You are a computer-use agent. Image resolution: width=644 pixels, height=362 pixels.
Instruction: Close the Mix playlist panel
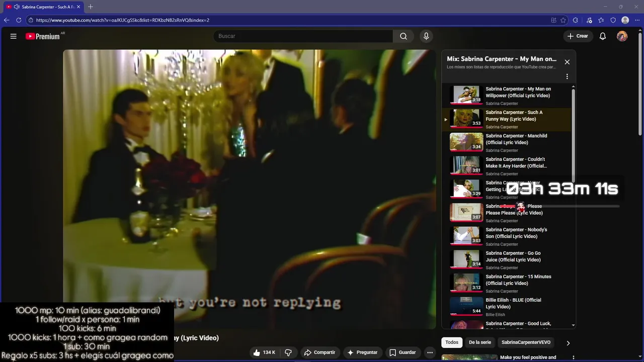tap(567, 62)
